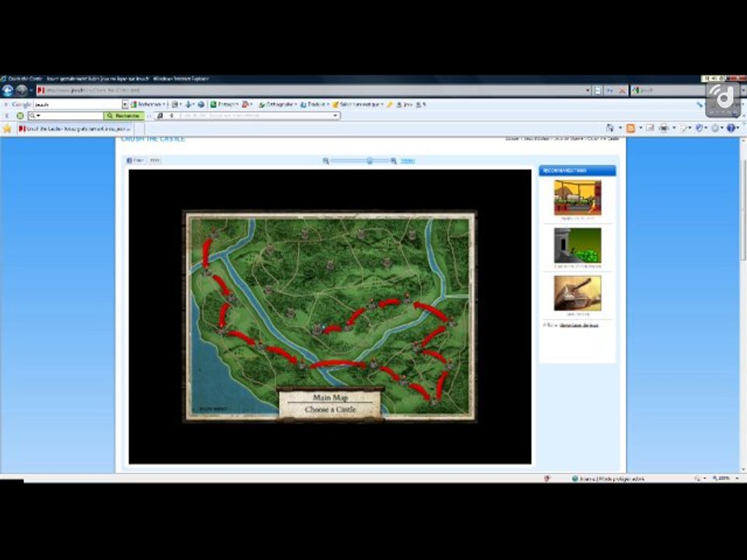Click the game size zoom slider handle

pos(369,161)
